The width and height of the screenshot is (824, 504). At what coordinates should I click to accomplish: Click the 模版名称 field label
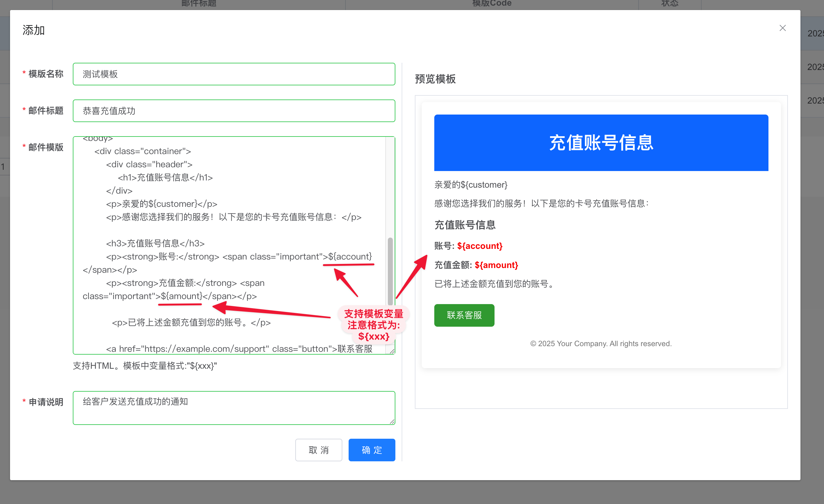click(46, 74)
